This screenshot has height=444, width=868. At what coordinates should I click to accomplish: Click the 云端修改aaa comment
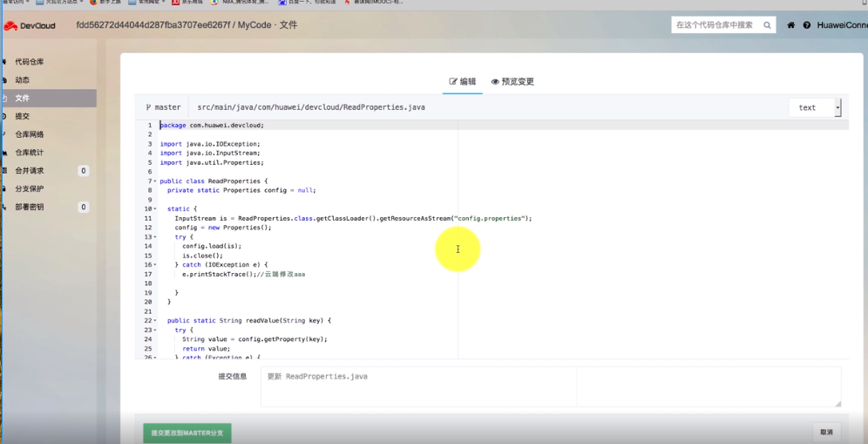[281, 274]
